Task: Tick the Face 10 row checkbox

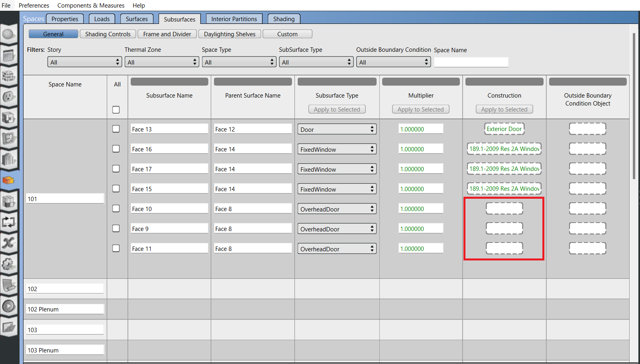Action: click(x=116, y=208)
